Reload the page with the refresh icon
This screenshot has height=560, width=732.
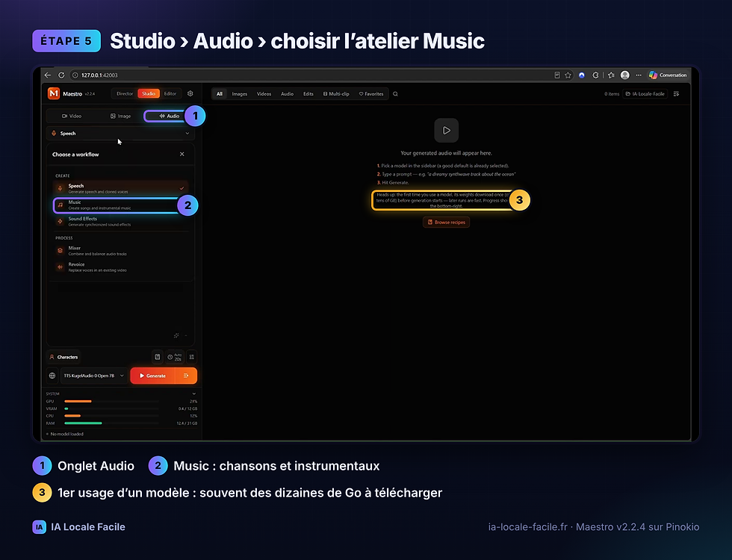61,75
